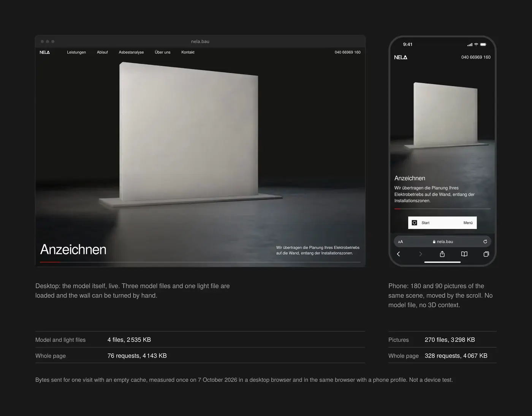Tap the battery icon in the phone status bar
This screenshot has width=532, height=416.
(x=483, y=44)
